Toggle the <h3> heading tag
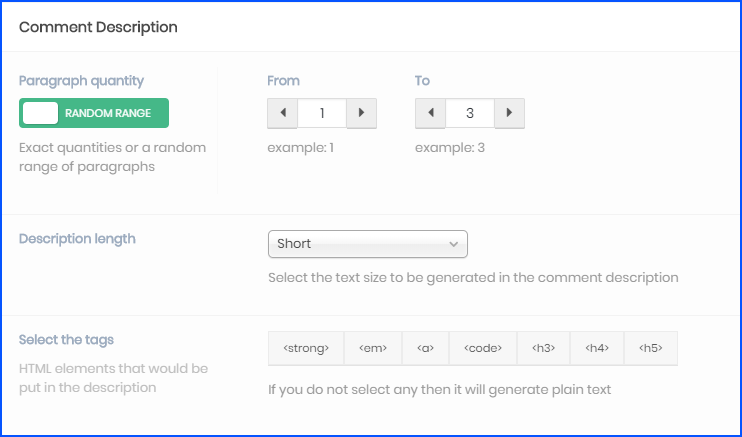Image resolution: width=742 pixels, height=437 pixels. coord(543,348)
